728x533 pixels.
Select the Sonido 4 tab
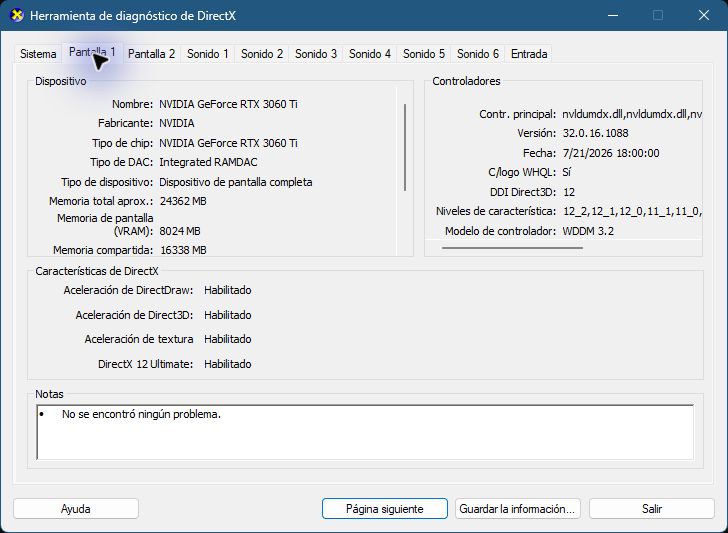tap(370, 54)
